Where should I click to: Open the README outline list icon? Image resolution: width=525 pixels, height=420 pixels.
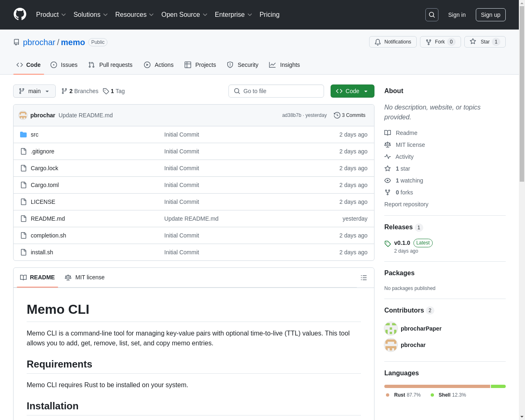tap(363, 278)
